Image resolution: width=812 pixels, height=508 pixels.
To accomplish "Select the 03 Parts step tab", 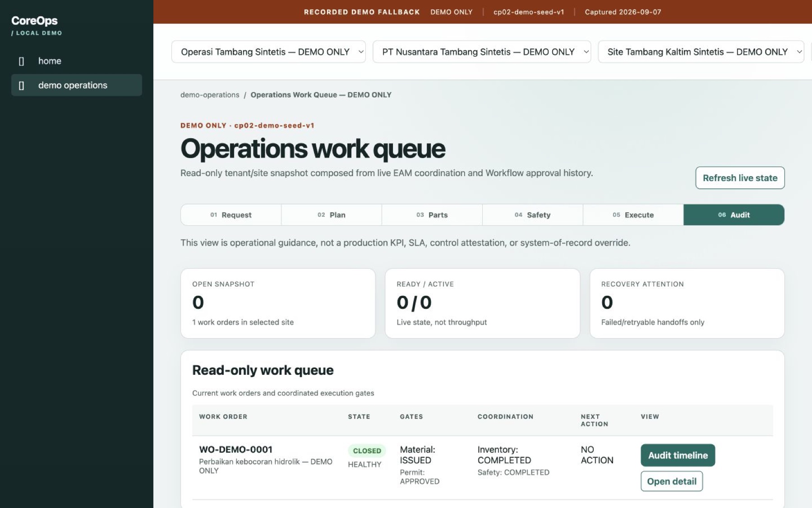I will [432, 215].
